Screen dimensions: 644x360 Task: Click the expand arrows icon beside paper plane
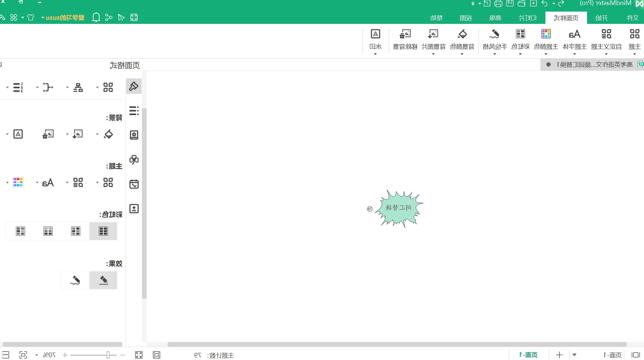click(134, 17)
